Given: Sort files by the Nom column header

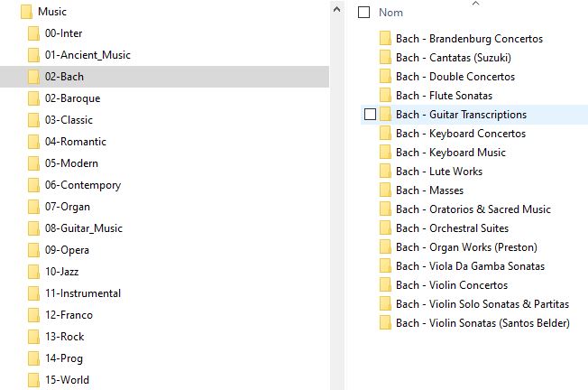Looking at the screenshot, I should [390, 13].
